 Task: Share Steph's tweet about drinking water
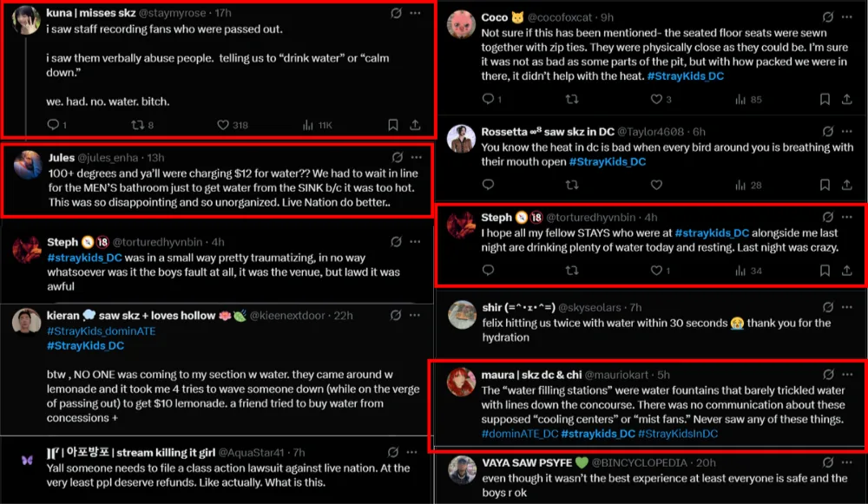(847, 271)
